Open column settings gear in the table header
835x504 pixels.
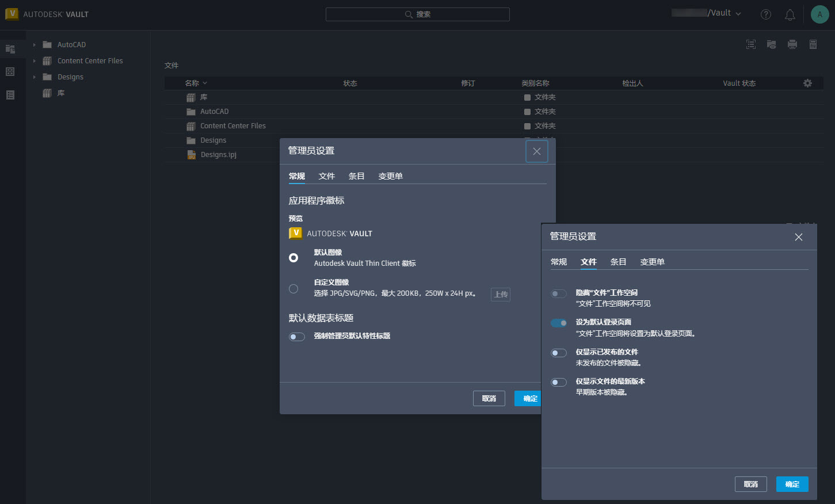[x=808, y=83]
